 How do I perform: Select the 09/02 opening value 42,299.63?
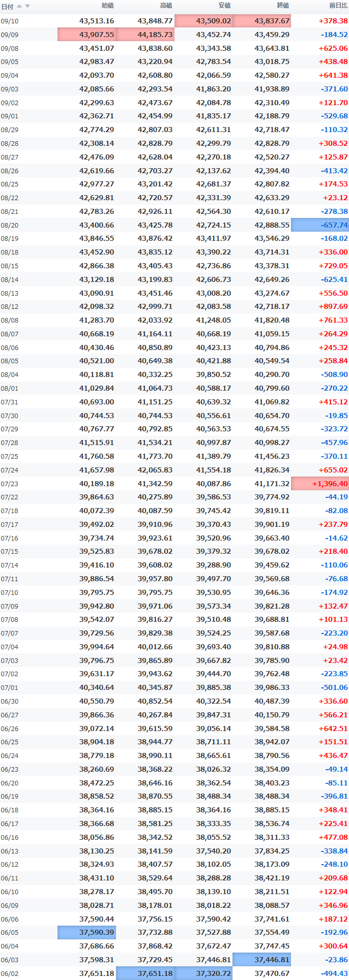(x=97, y=103)
